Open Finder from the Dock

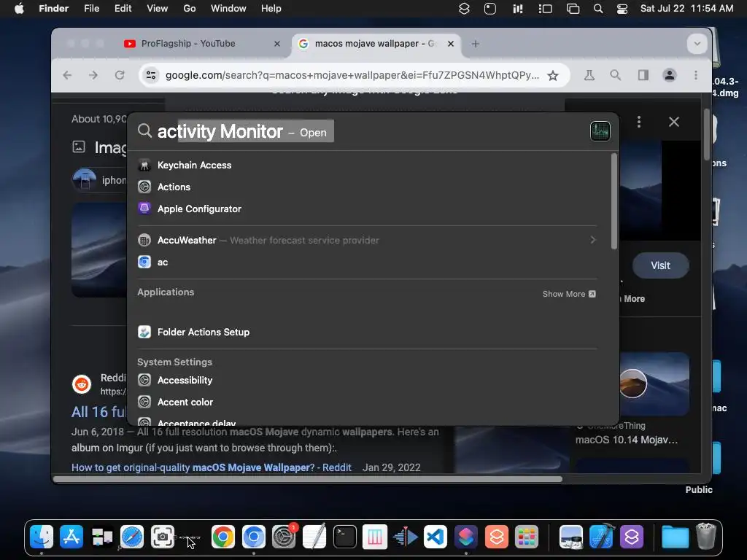[x=42, y=537]
